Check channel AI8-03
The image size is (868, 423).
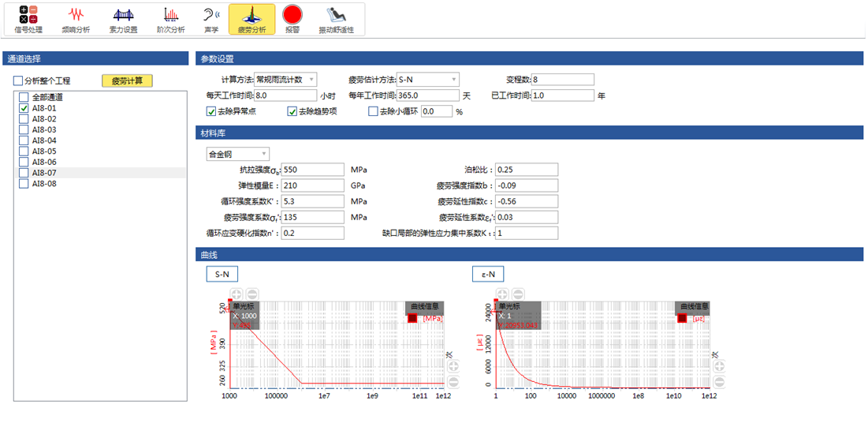pyautogui.click(x=23, y=129)
